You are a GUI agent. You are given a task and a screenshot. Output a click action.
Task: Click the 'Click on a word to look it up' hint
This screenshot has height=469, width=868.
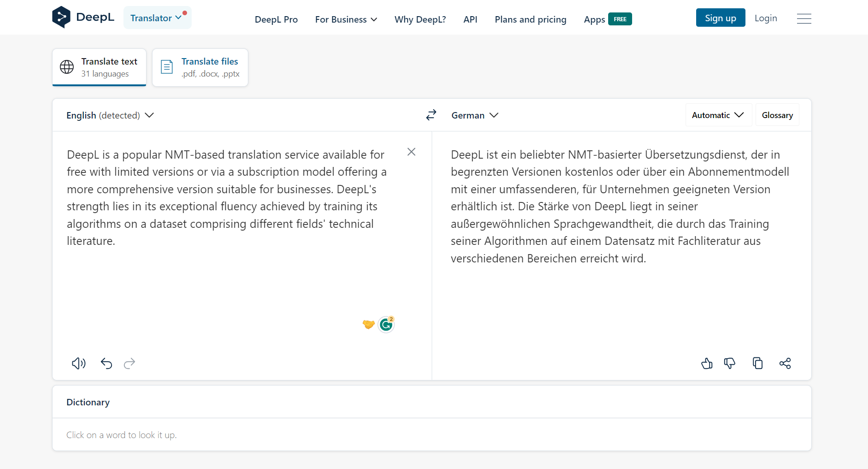tap(122, 435)
